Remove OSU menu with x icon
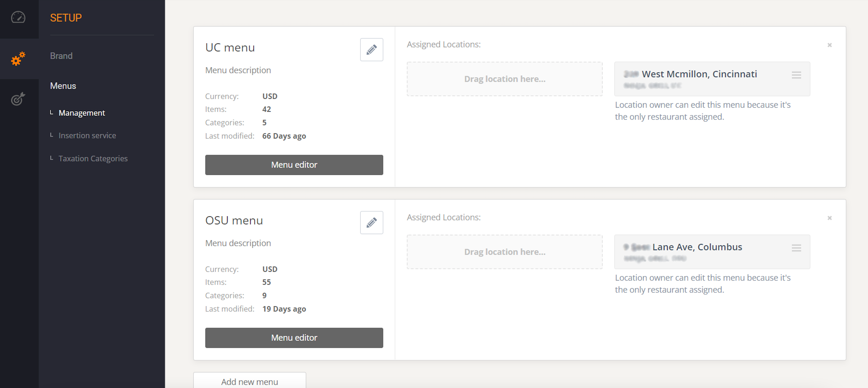The width and height of the screenshot is (868, 388). point(829,218)
